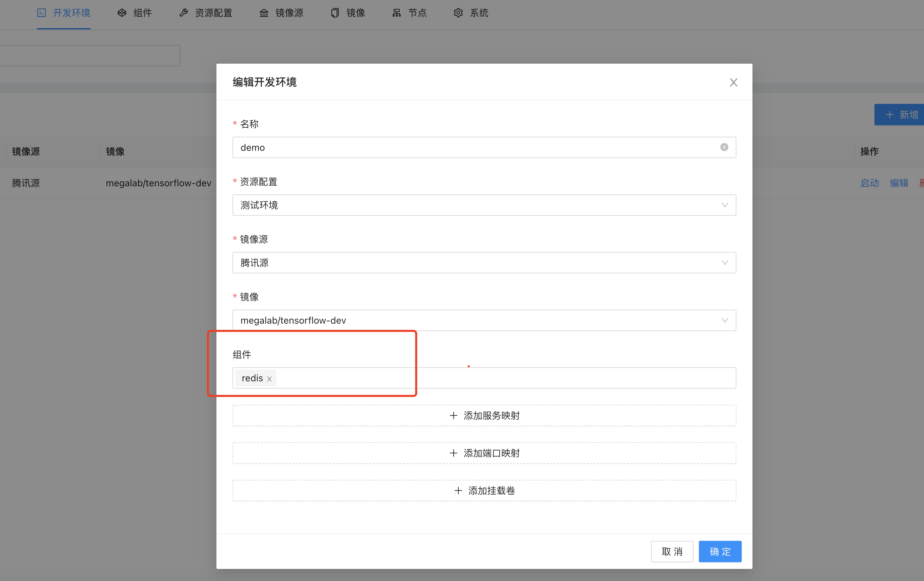Close the 编辑开发环境 dialog with the X icon
Viewport: 924px width, 581px height.
point(733,82)
